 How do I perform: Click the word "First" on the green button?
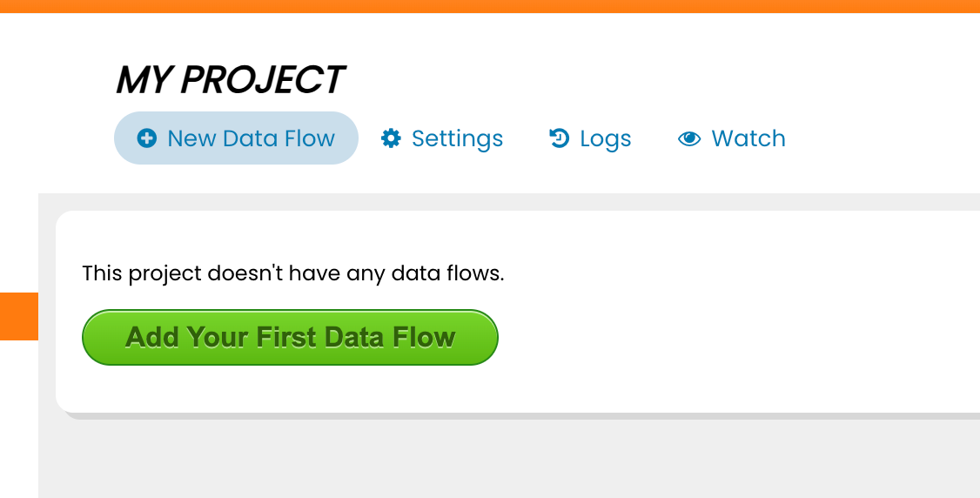286,338
